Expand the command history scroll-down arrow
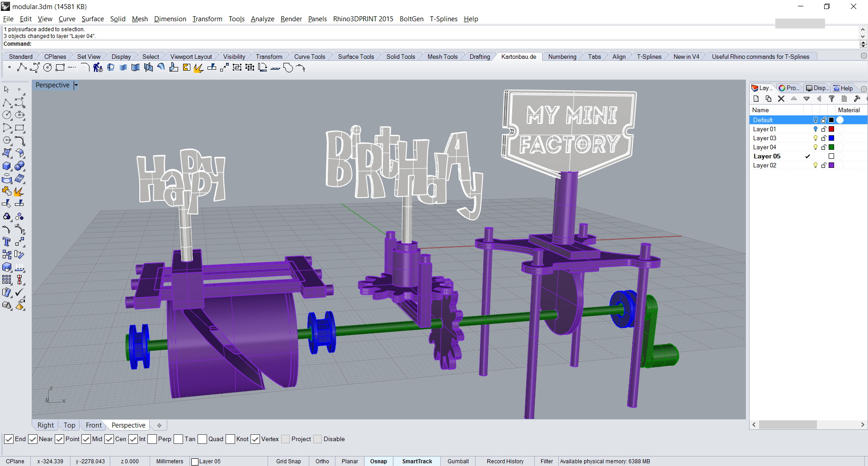The height and width of the screenshot is (466, 868). pyautogui.click(x=863, y=37)
